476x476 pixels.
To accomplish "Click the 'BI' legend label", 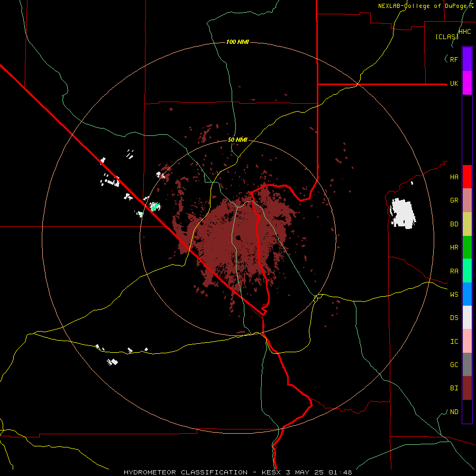I will (x=454, y=388).
